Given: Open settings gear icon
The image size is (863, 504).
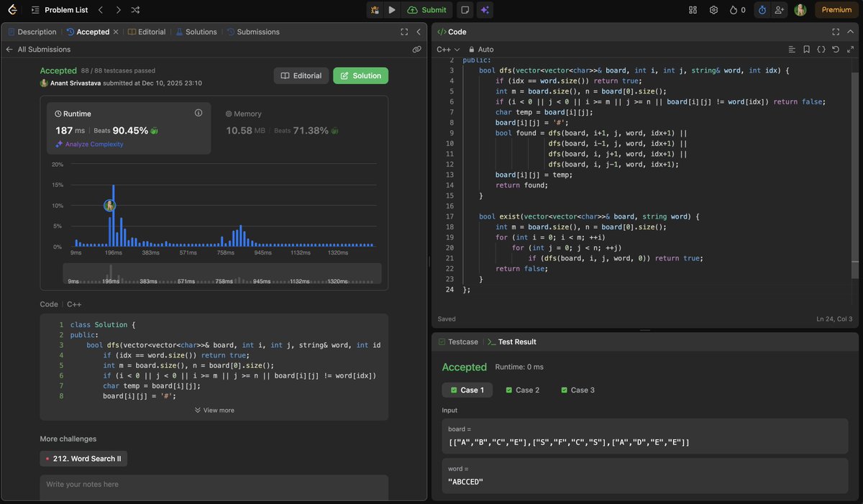Looking at the screenshot, I should pos(713,10).
